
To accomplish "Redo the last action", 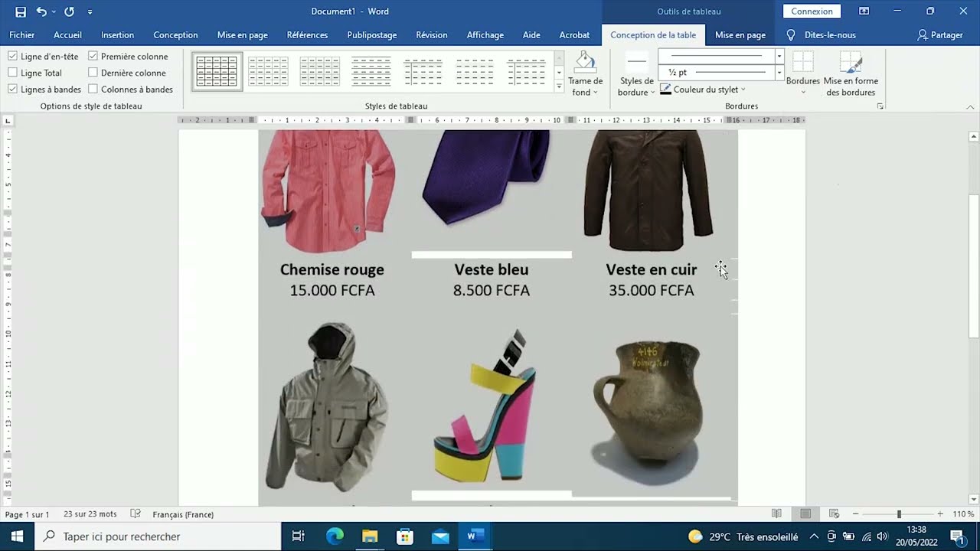I will [69, 11].
